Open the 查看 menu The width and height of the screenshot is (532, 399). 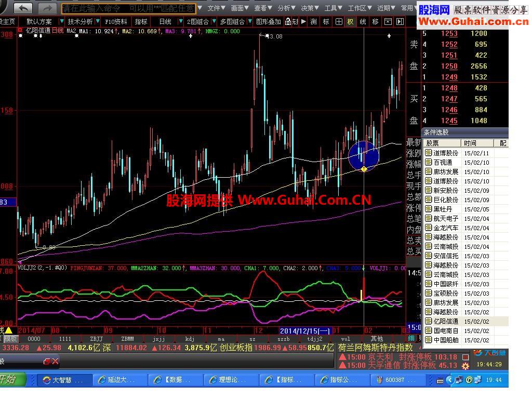[263, 8]
